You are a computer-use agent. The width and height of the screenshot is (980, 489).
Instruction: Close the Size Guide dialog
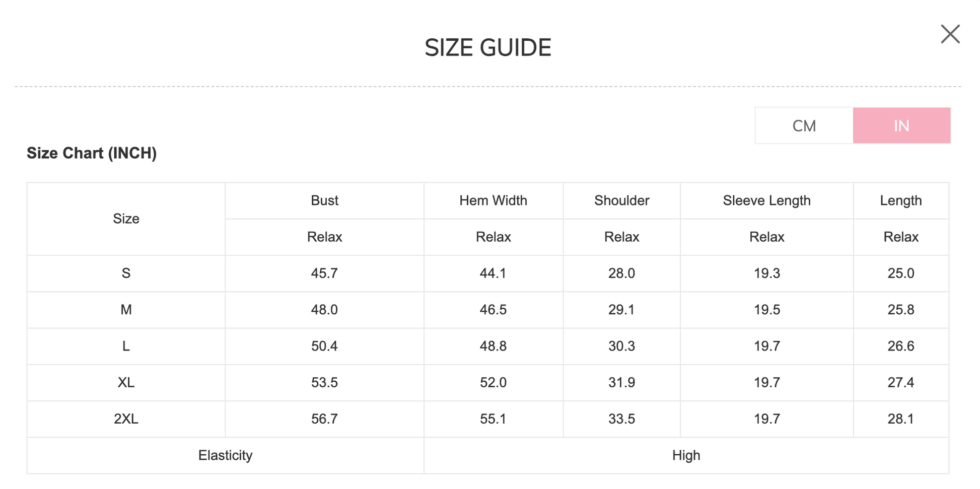click(950, 34)
